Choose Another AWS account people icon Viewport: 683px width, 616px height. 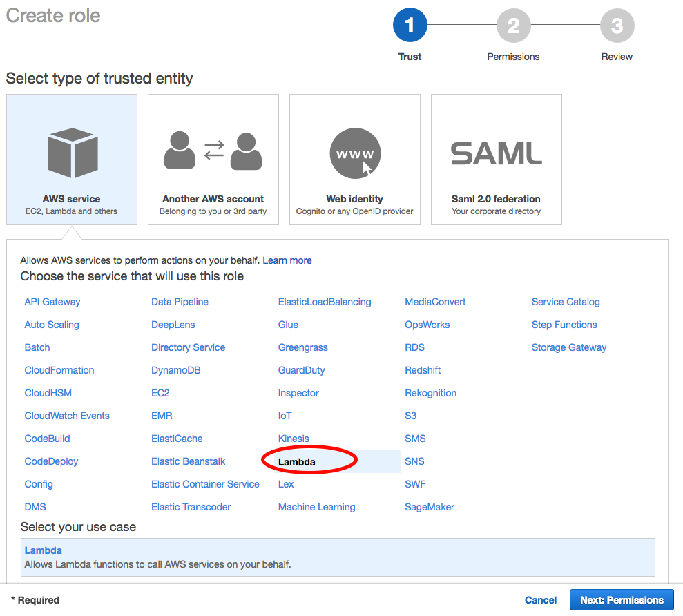[x=213, y=151]
